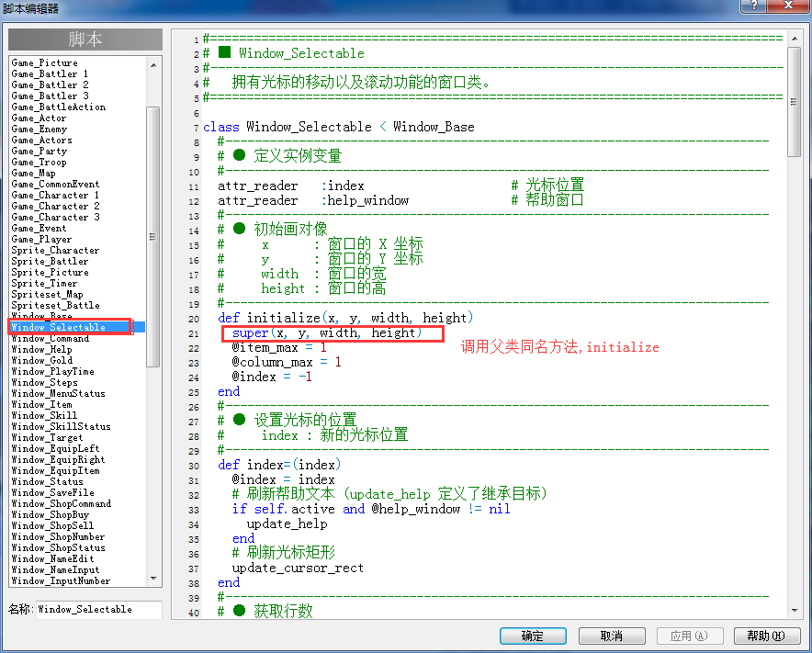Viewport: 812px width, 653px height.
Task: Open help with the 帮助(H) button
Action: coord(767,636)
